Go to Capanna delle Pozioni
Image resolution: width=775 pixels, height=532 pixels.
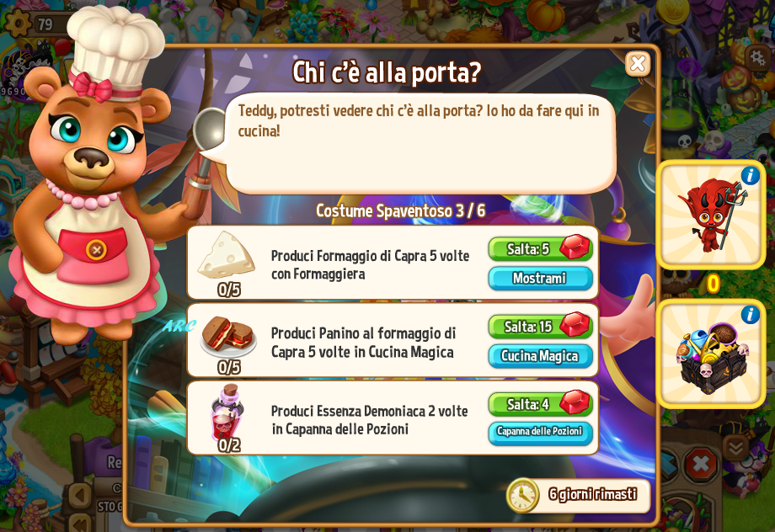point(540,433)
